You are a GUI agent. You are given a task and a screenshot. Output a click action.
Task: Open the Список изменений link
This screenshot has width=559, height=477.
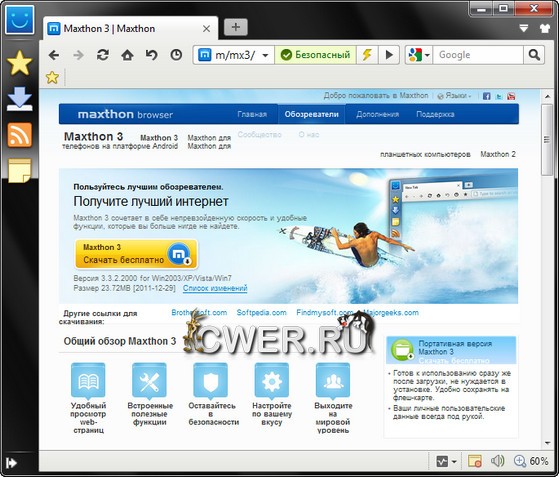tap(215, 288)
